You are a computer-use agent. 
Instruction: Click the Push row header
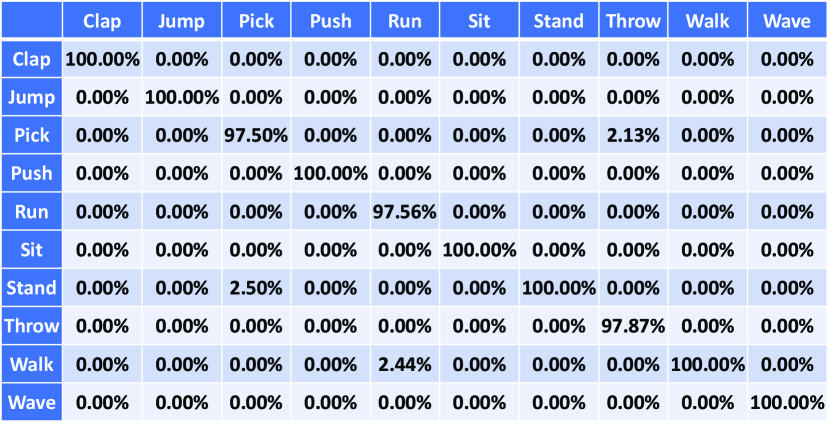coord(31,174)
